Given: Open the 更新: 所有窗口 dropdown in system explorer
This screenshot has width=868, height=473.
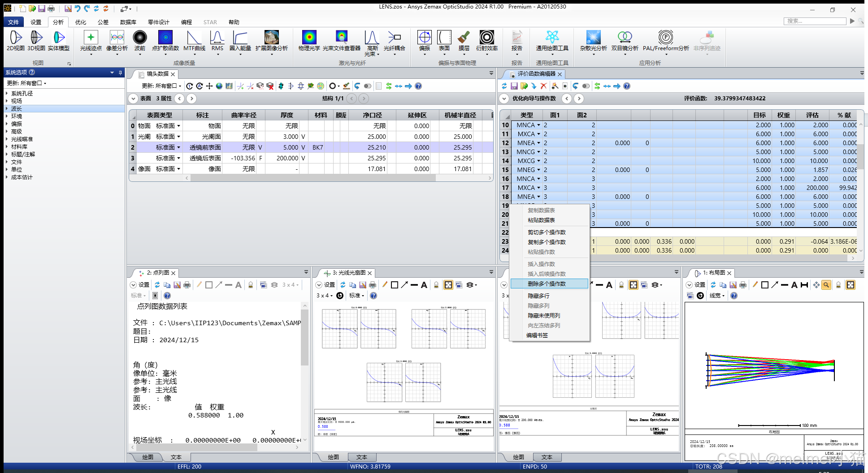Looking at the screenshot, I should (27, 83).
